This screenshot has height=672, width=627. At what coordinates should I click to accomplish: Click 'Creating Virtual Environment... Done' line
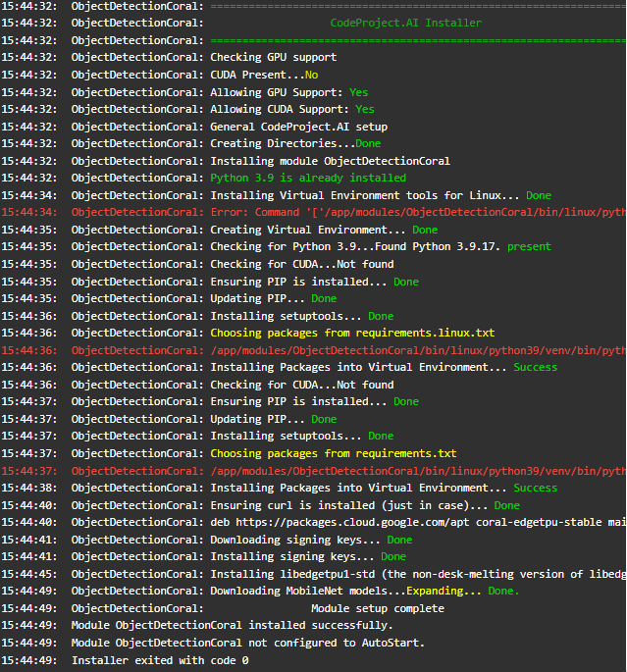(220, 230)
